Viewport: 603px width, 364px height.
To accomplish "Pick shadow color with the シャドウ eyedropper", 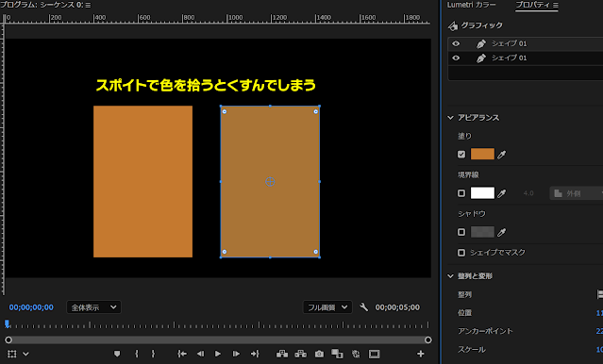I will click(x=501, y=232).
